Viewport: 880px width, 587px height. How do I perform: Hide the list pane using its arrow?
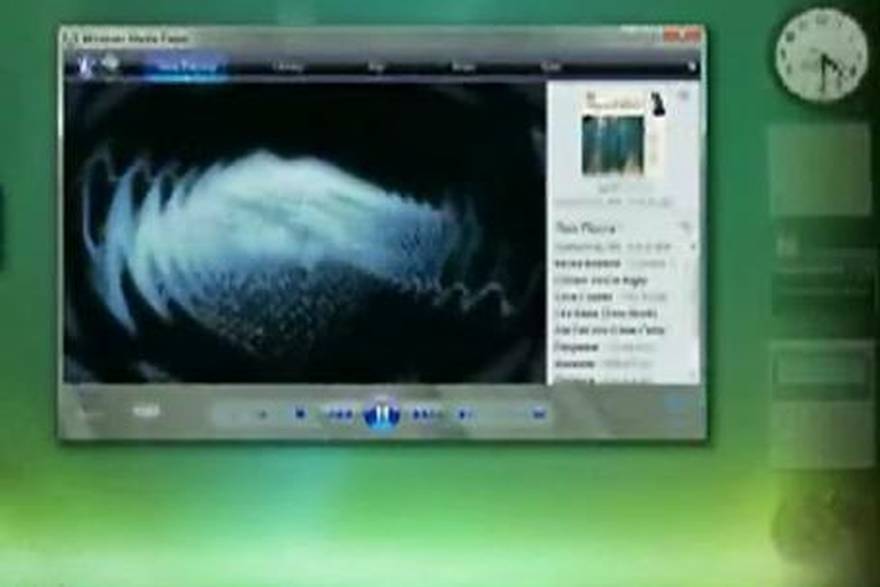tap(684, 96)
